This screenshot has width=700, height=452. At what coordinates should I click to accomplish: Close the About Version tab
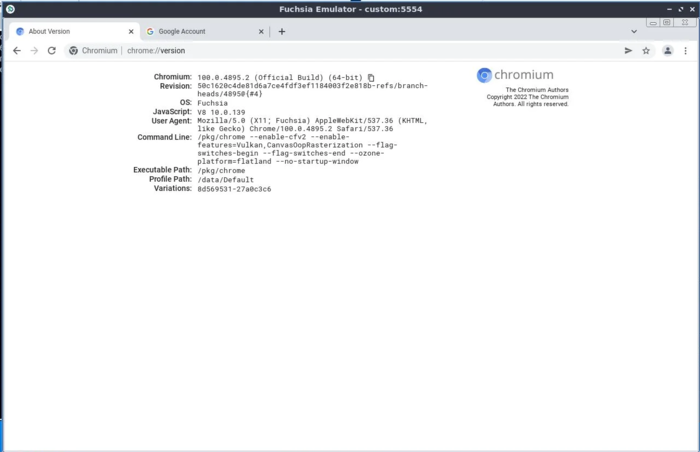click(131, 31)
